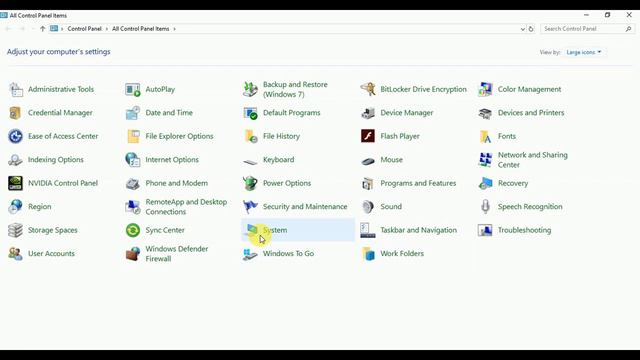Open Ease of Access Center icon
This screenshot has height=360, width=640.
click(16, 136)
